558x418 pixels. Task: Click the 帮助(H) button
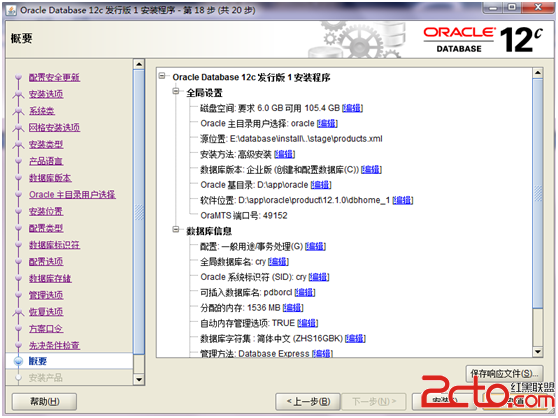coord(44,402)
